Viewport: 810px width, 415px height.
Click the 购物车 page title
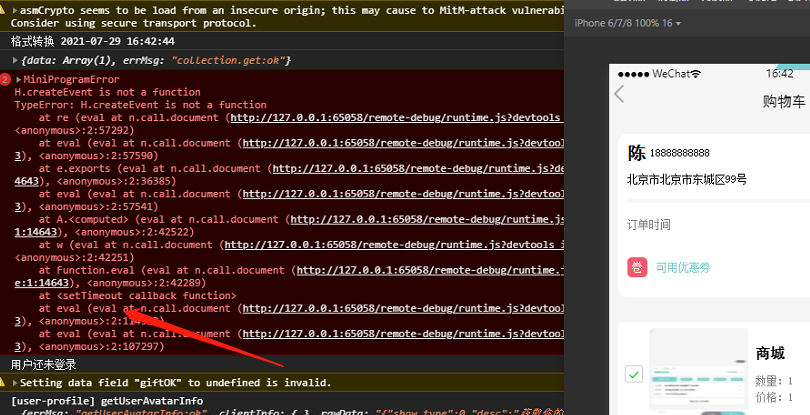tap(784, 101)
